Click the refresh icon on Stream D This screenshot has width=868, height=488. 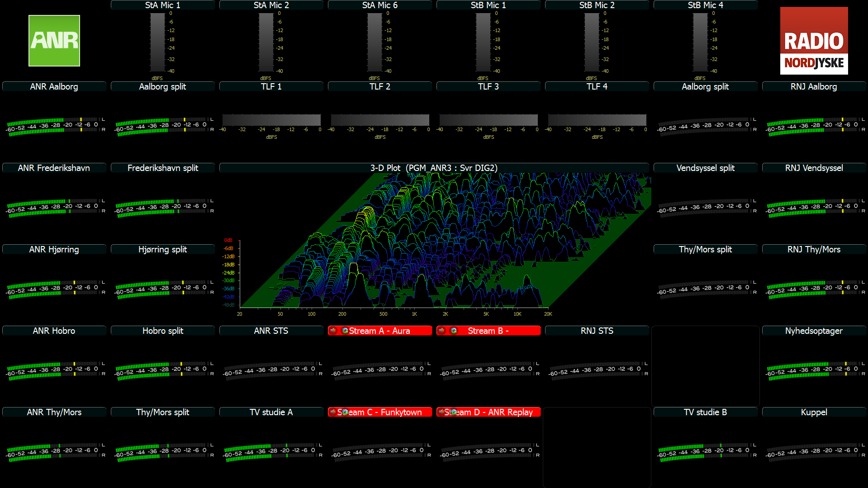(454, 412)
